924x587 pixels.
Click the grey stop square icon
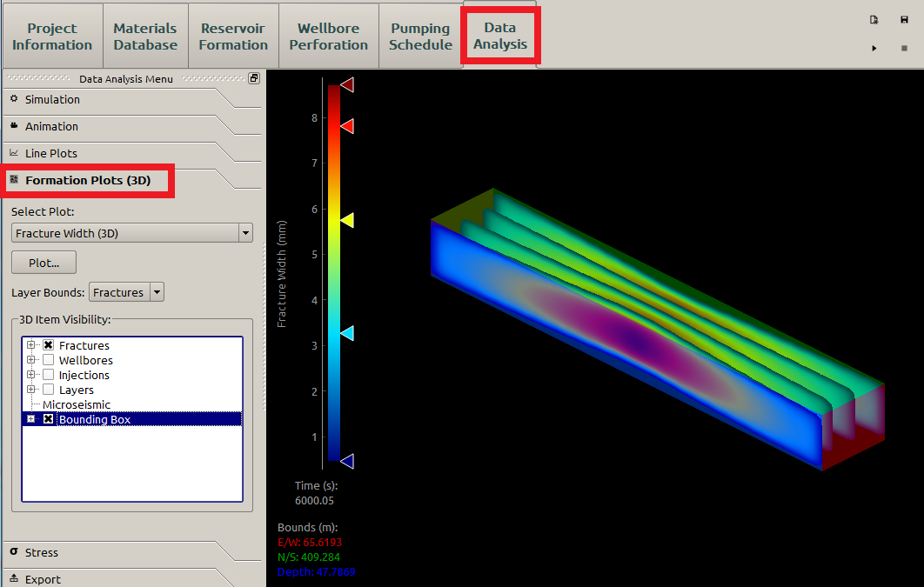(904, 49)
